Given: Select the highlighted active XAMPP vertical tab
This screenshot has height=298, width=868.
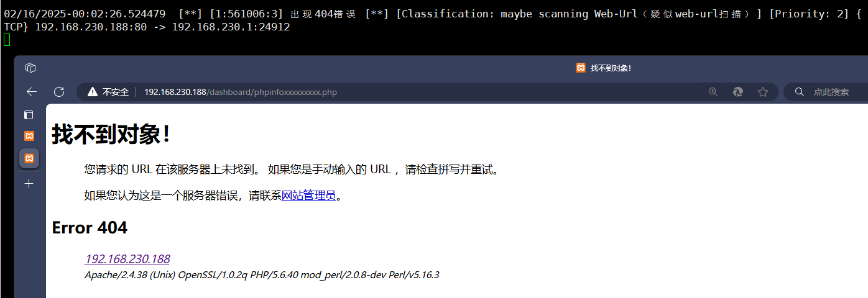Looking at the screenshot, I should tap(29, 158).
